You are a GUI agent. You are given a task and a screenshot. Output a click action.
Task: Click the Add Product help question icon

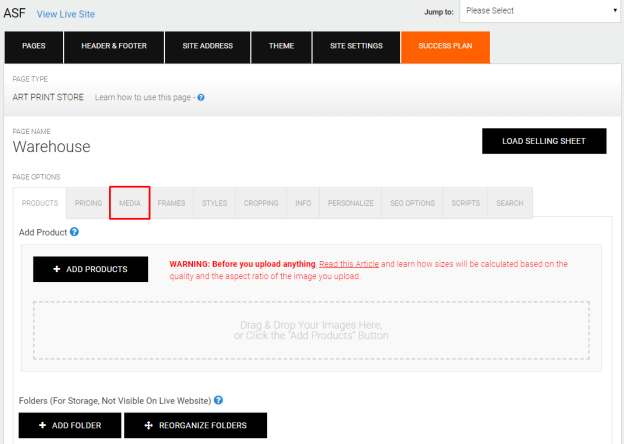point(74,232)
